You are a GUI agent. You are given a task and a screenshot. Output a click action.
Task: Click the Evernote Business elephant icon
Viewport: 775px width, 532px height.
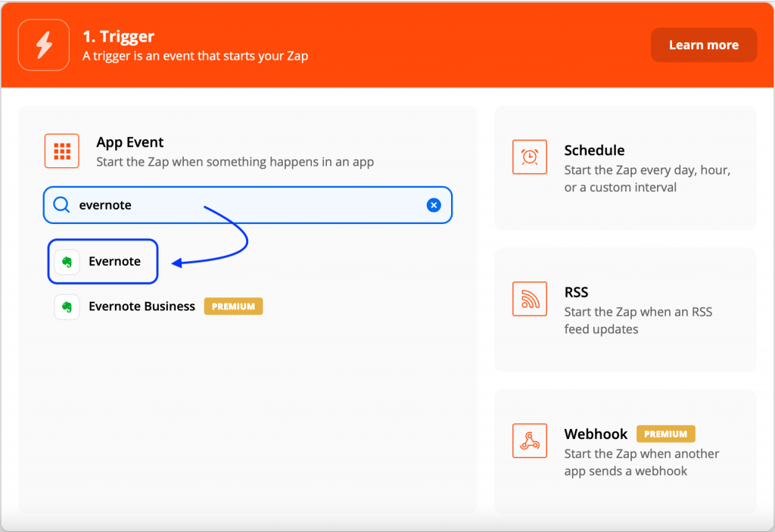point(67,307)
